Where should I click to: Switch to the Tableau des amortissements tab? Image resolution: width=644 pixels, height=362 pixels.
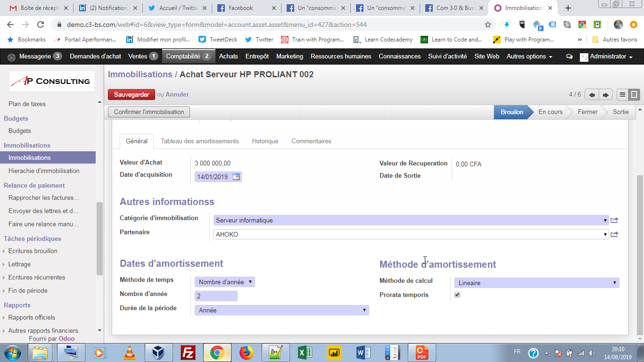[x=199, y=141]
